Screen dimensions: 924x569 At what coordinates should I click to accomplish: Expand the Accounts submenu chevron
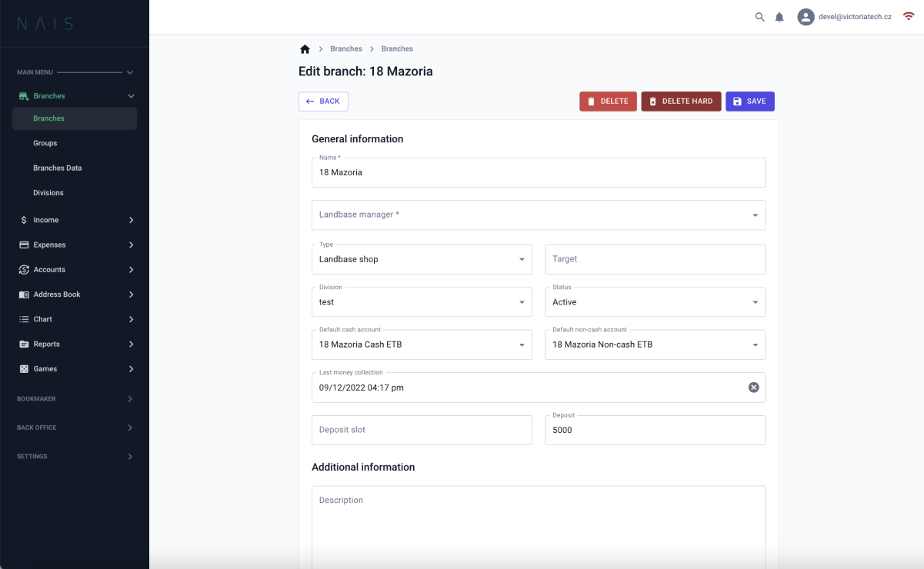131,270
